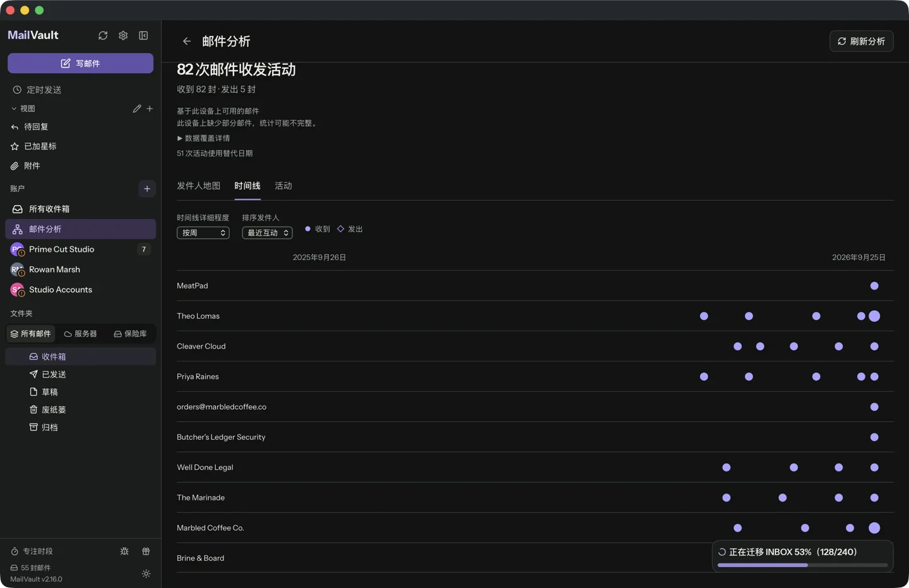Toggle the 发出 legend series

click(350, 229)
